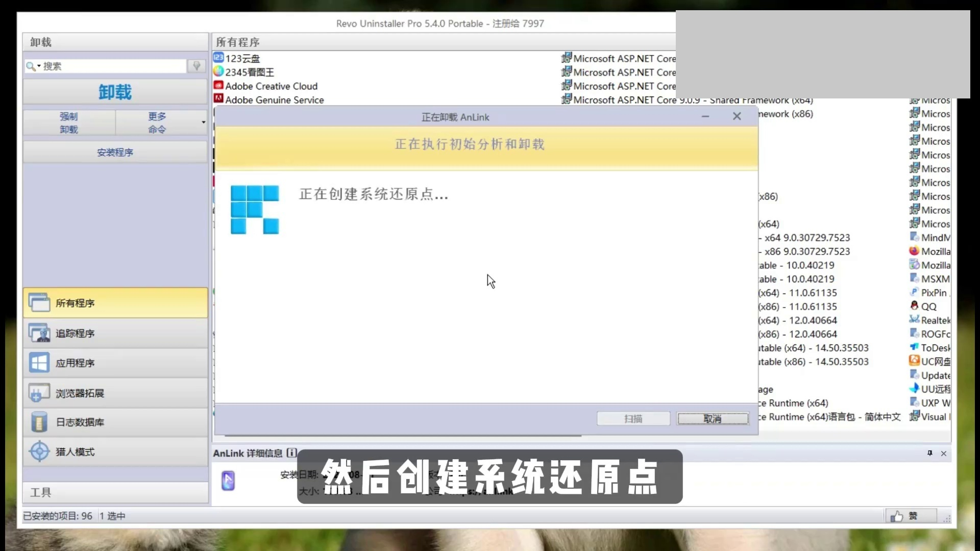Activate the 猎人模式 (Hunter Mode) target icon
Viewport: 980px width, 551px height.
39,452
